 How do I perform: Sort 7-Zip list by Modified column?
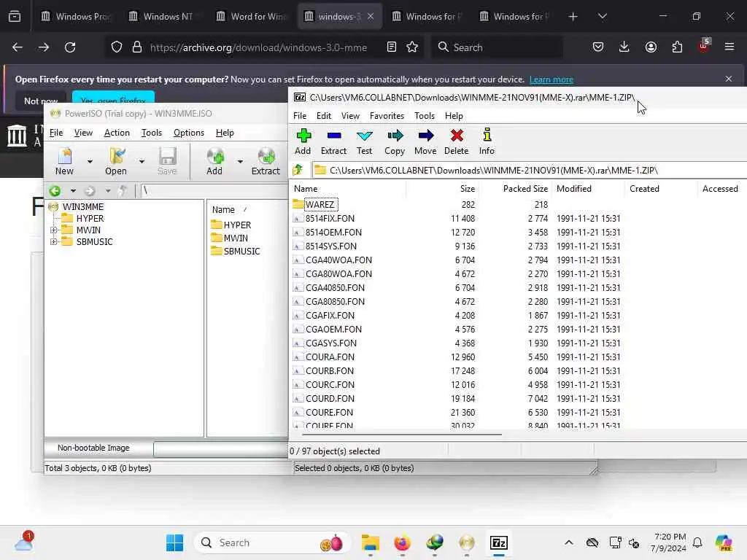589,189
